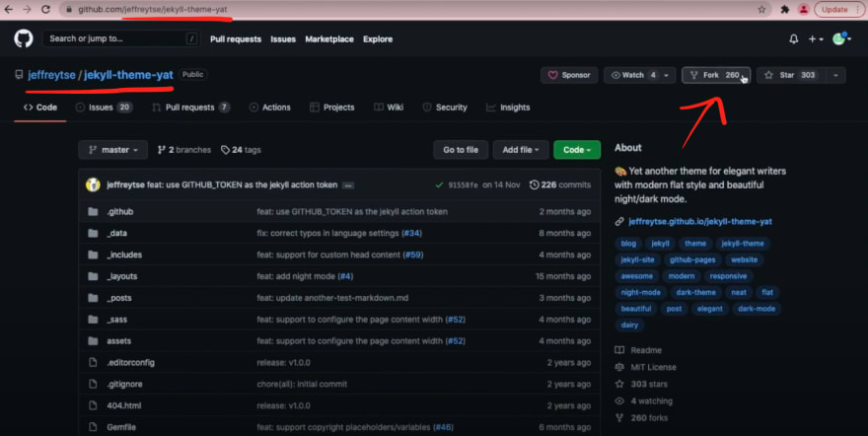
Task: Go to Marketplace in top navigation
Action: tap(329, 39)
